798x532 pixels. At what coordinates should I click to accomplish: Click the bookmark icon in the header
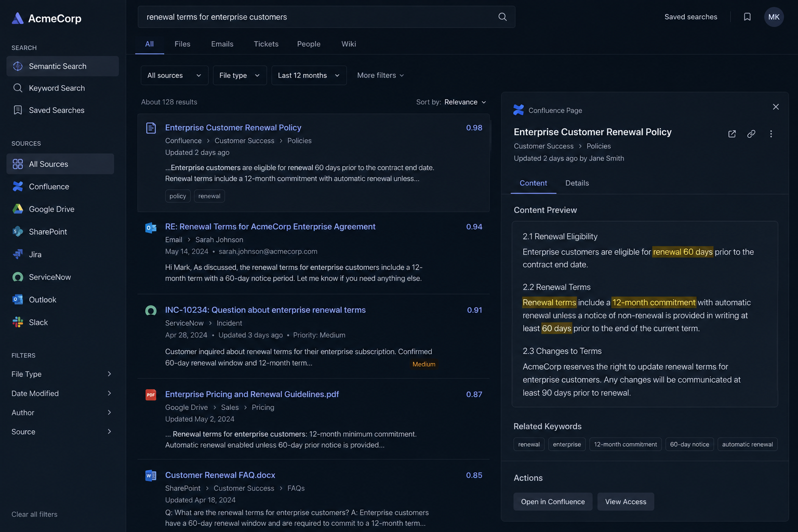(x=747, y=17)
